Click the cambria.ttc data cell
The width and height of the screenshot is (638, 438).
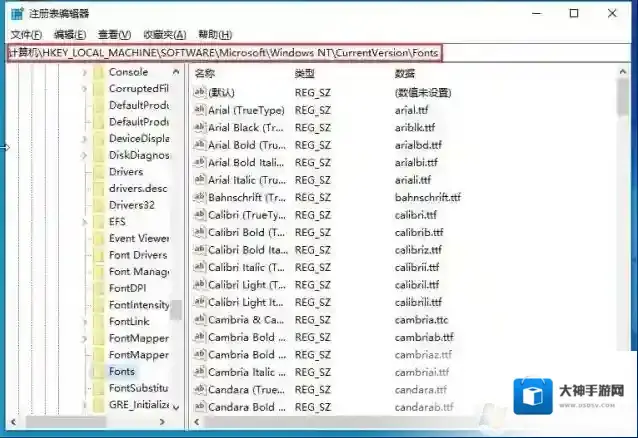tap(421, 320)
